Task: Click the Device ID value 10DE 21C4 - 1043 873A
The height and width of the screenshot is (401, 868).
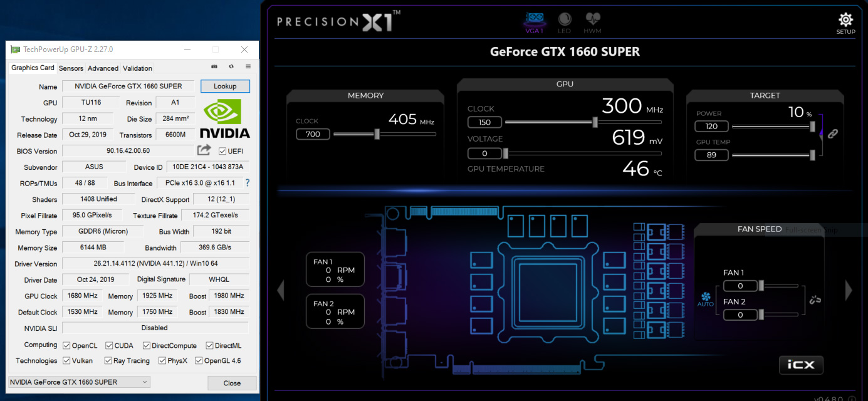Action: (x=208, y=167)
